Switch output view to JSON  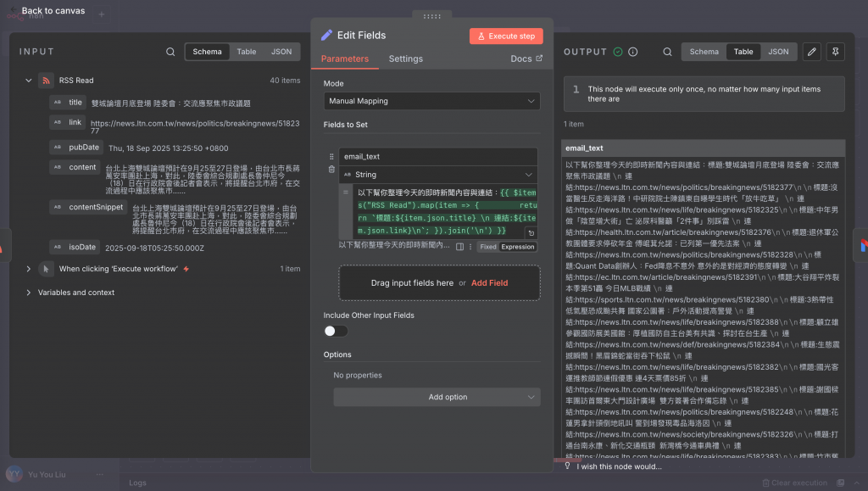pyautogui.click(x=778, y=52)
